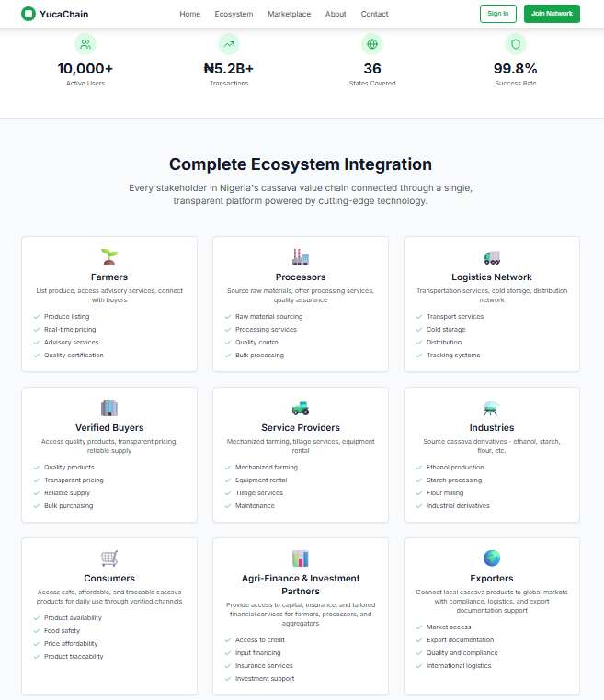Click the YucaChain brand name link

pyautogui.click(x=63, y=15)
